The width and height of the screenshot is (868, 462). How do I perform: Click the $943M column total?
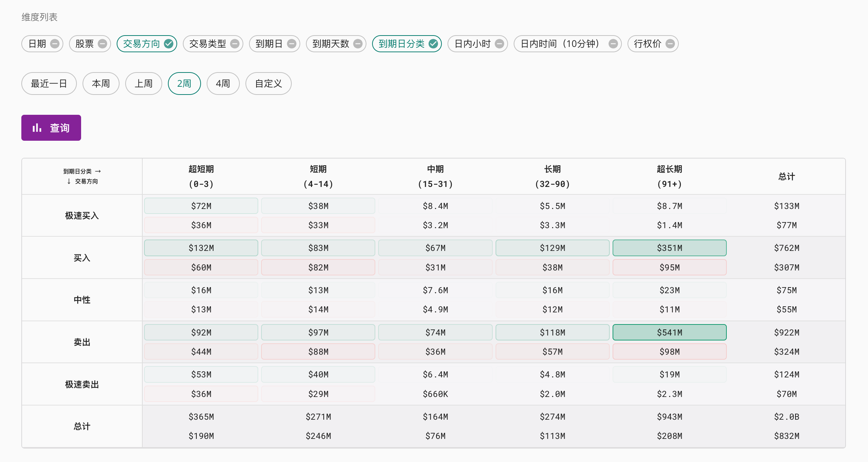coord(669,417)
